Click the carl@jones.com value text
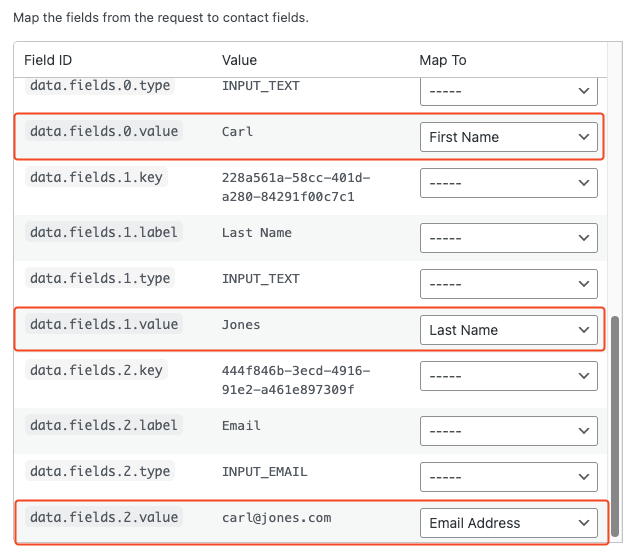This screenshot has width=632, height=553. pos(276,517)
